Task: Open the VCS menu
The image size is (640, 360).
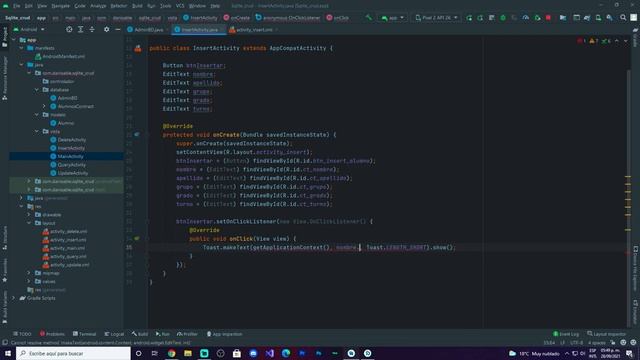Action: 180,6
